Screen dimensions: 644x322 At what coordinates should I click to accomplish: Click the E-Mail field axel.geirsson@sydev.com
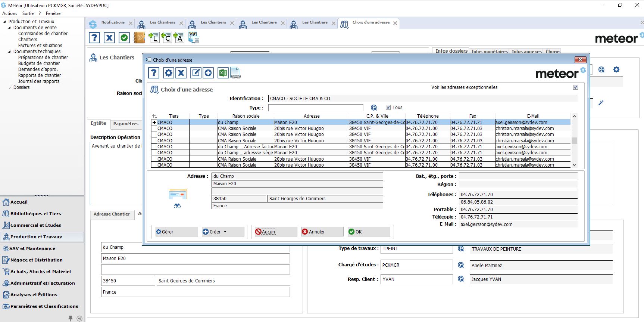tap(518, 225)
